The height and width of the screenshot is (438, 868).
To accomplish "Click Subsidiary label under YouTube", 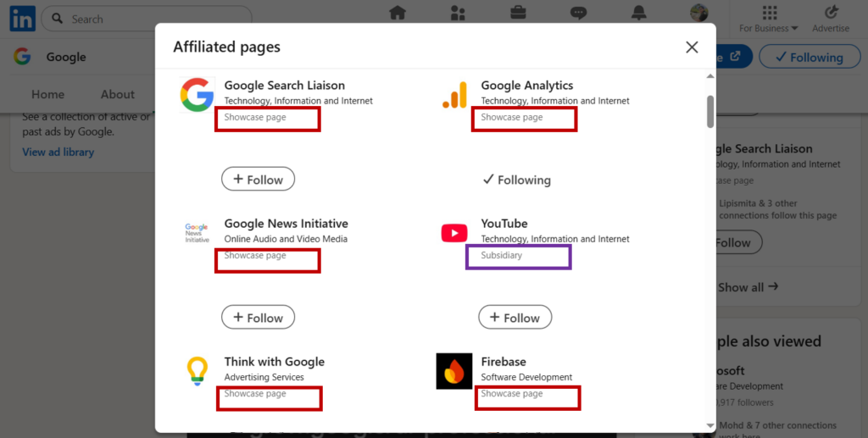I will click(502, 256).
